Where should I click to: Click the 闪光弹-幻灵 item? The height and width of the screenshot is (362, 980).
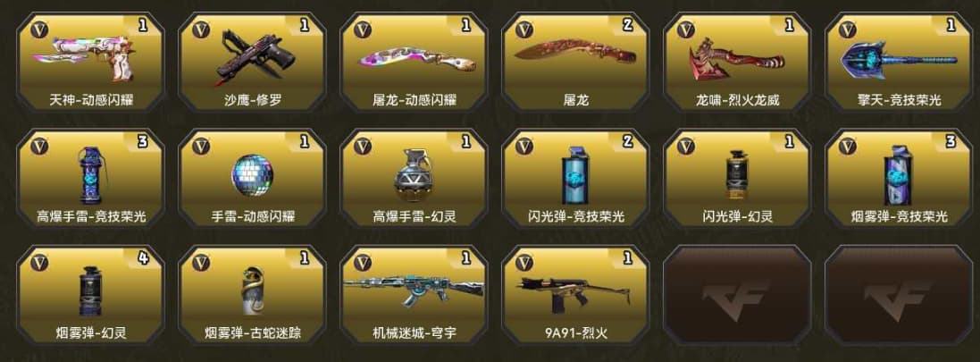[738, 178]
